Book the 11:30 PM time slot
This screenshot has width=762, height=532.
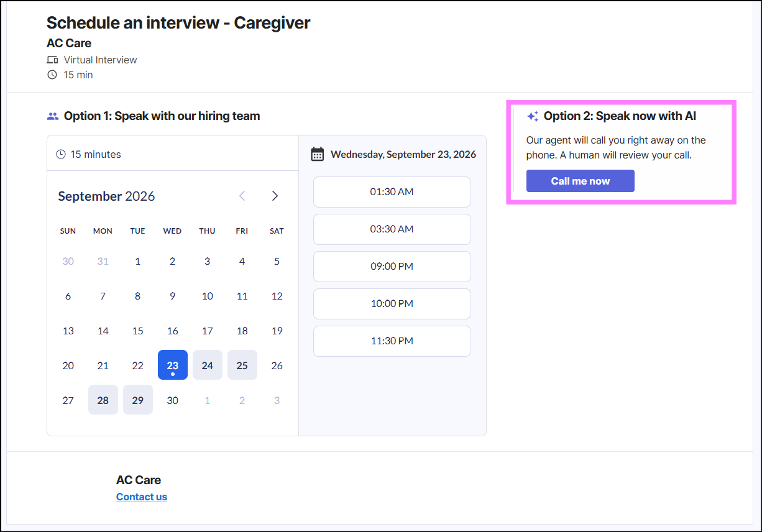pyautogui.click(x=392, y=341)
